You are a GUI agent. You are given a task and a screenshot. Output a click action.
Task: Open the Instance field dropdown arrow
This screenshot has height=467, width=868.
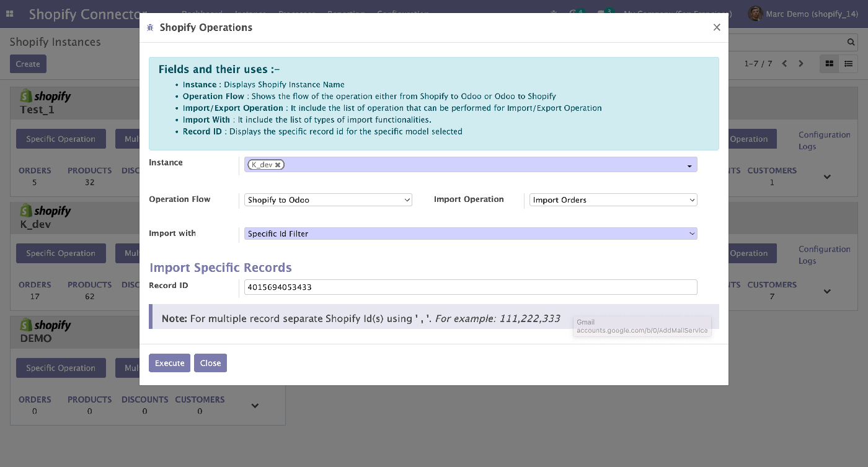point(689,166)
